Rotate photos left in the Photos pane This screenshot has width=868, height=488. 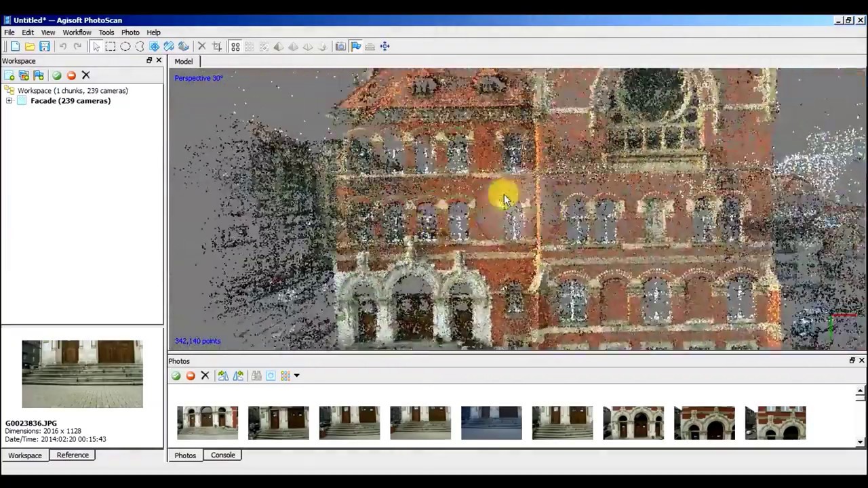(238, 375)
